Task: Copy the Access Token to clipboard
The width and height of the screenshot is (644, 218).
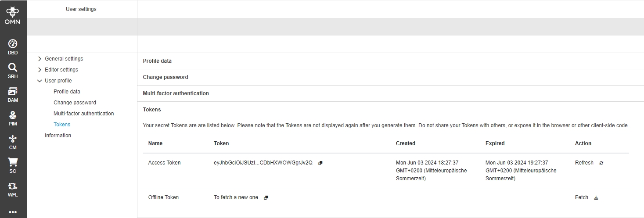Action: [320, 163]
